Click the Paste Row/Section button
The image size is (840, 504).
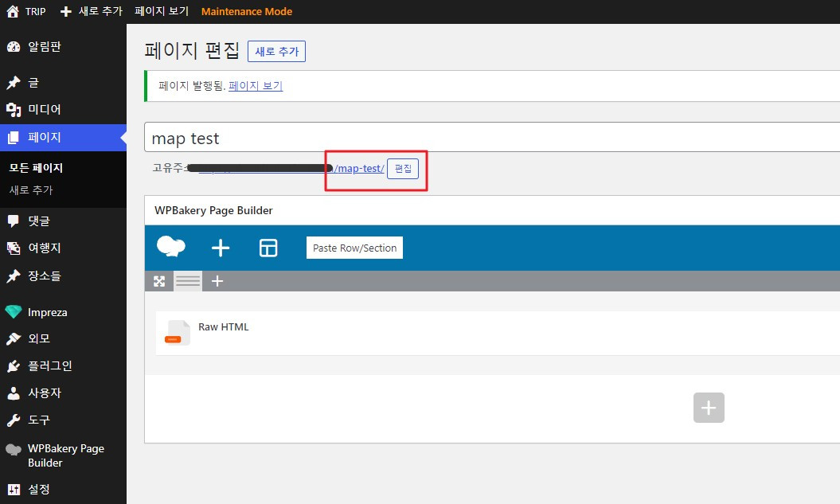[354, 248]
